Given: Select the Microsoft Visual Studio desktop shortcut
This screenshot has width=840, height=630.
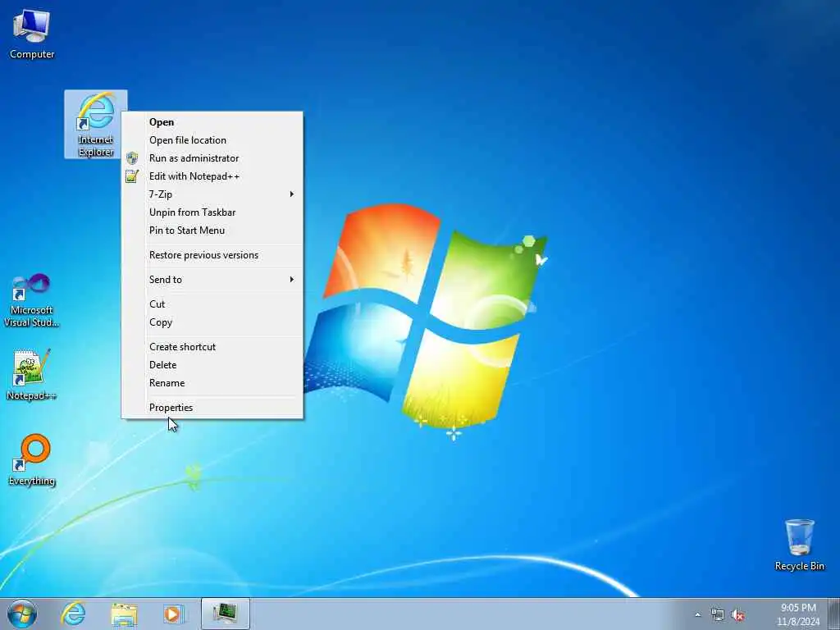Looking at the screenshot, I should (x=32, y=300).
